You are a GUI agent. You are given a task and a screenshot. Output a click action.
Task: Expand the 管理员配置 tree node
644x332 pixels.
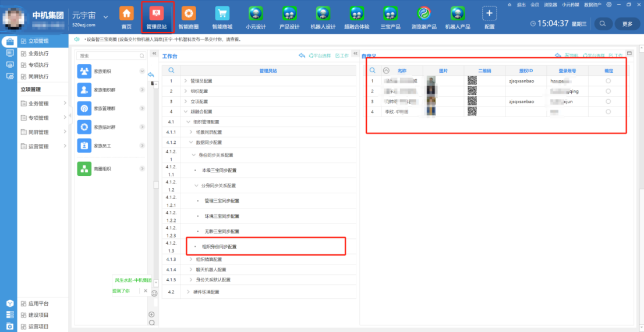186,81
